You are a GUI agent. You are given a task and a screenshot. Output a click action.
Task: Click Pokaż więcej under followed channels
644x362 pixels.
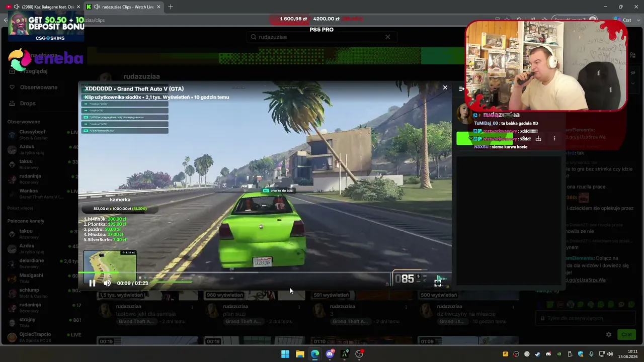click(20, 208)
